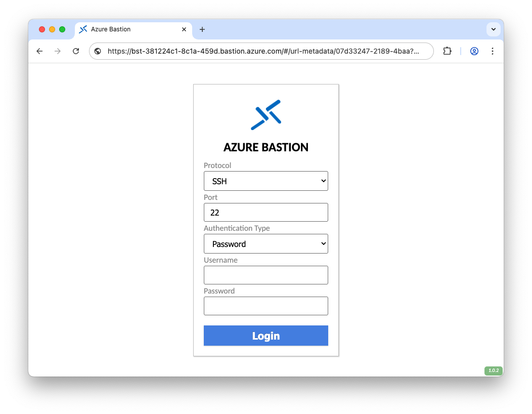
Task: Open the Protocol dropdown showing SSH
Action: point(266,181)
